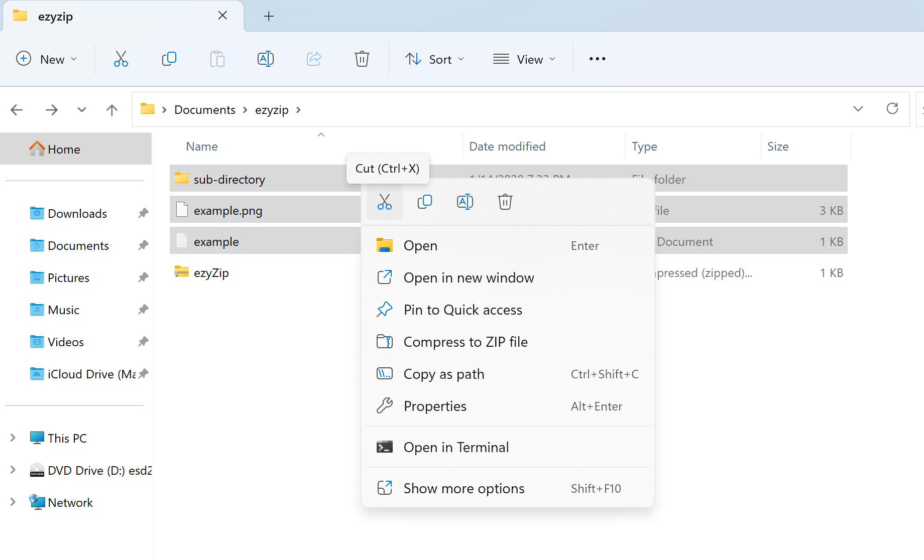Select the Cut icon in the toolbar
Screen dimensions: 924x560
pyautogui.click(x=121, y=59)
